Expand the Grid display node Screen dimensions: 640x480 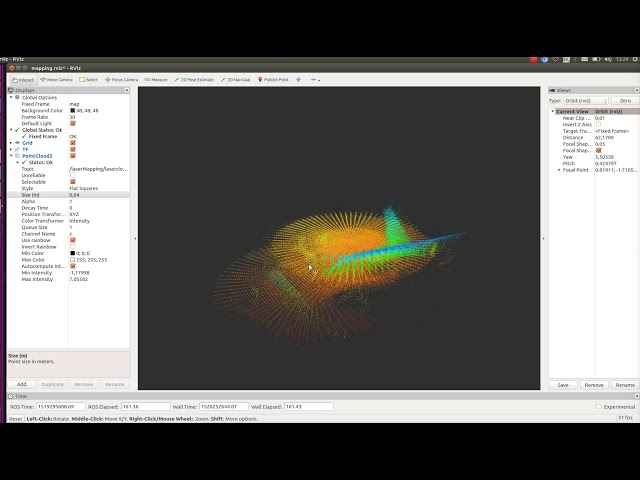point(11,143)
